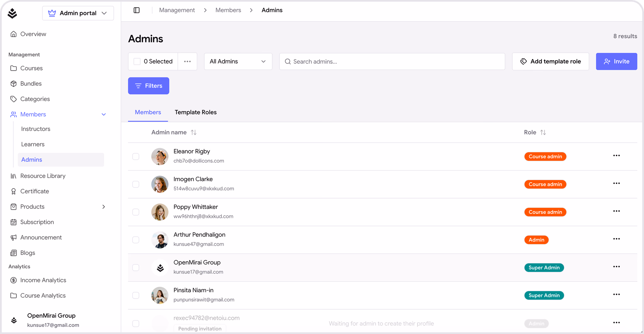Click the Add template role button
This screenshot has width=644, height=334.
550,61
